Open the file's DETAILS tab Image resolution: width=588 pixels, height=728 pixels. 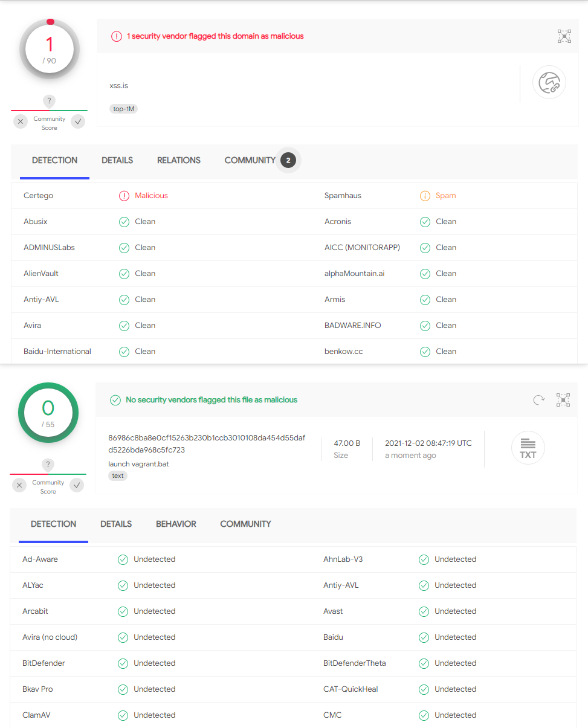coord(116,524)
